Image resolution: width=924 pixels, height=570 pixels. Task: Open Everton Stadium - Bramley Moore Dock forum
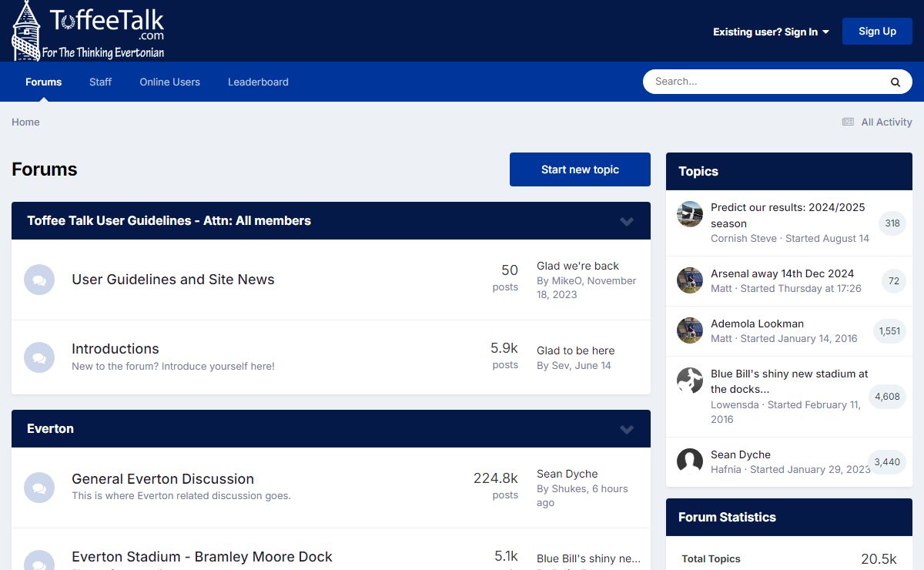[202, 557]
